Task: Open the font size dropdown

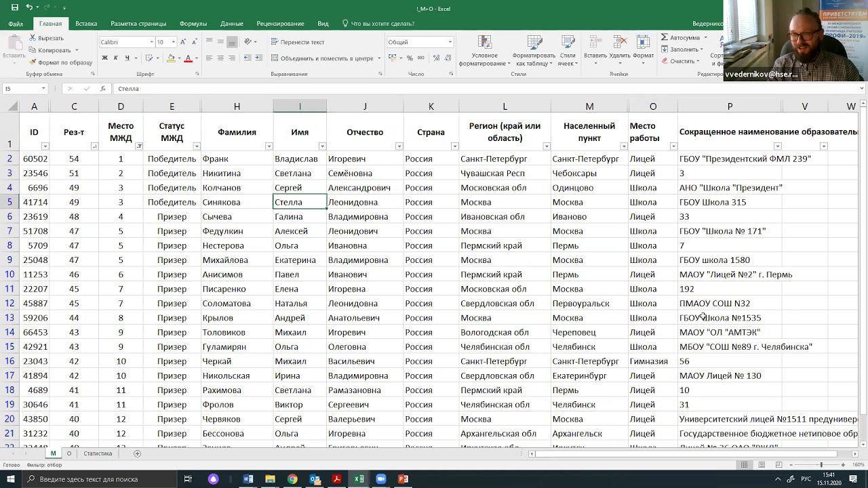Action: coord(172,42)
